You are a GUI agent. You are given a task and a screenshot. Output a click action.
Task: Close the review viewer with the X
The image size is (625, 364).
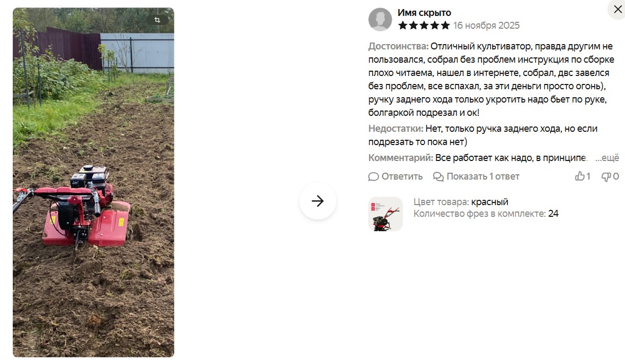pos(618,9)
